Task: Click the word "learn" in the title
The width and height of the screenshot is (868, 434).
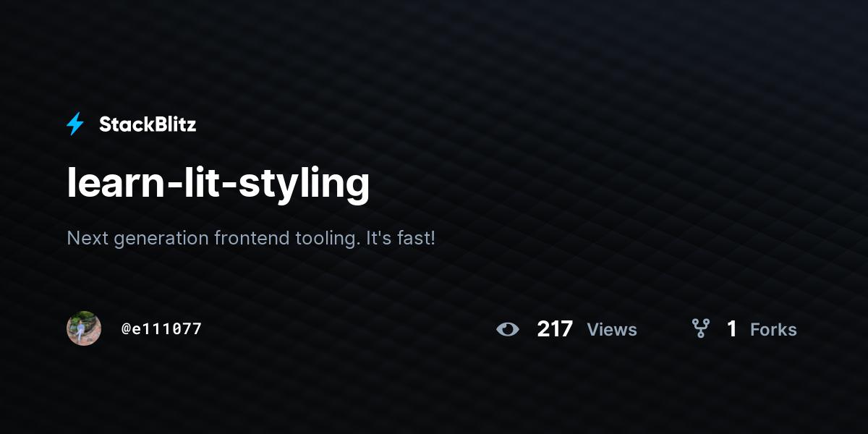Action: point(115,183)
